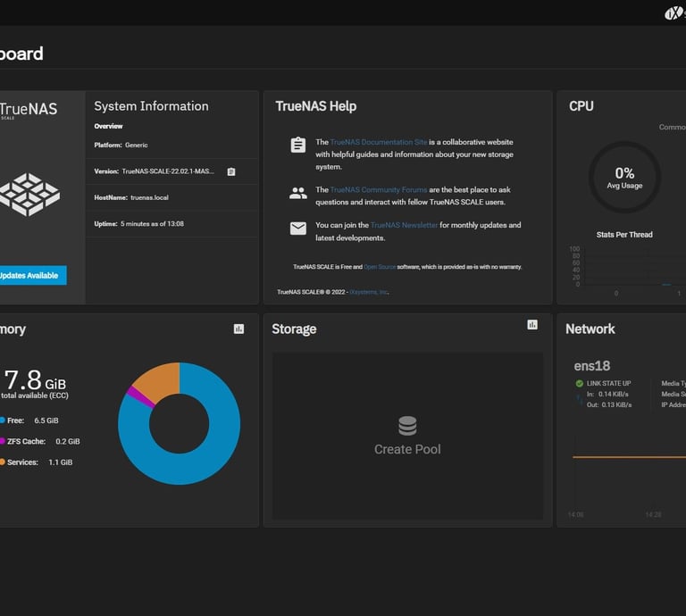Viewport: 686px width, 616px height.
Task: Click the orange network traffic line graph
Action: click(x=629, y=457)
